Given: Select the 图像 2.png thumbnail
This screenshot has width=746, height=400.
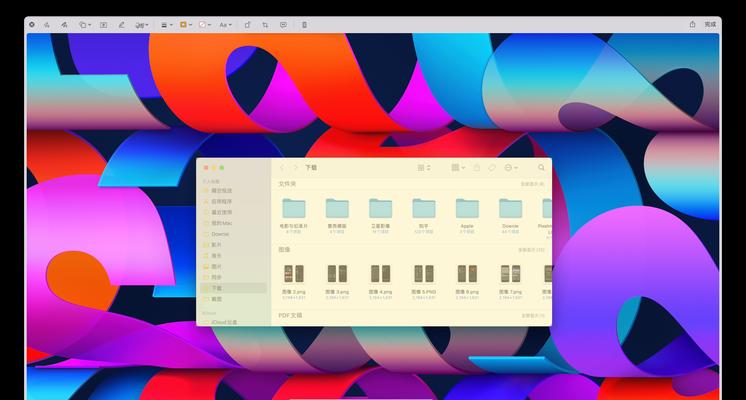Looking at the screenshot, I should [x=294, y=274].
